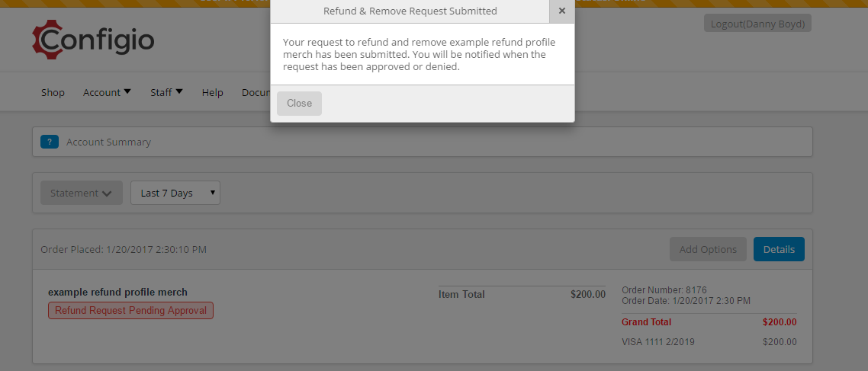Click the Order Number 8176 text
This screenshot has width=868, height=371.
pyautogui.click(x=664, y=289)
